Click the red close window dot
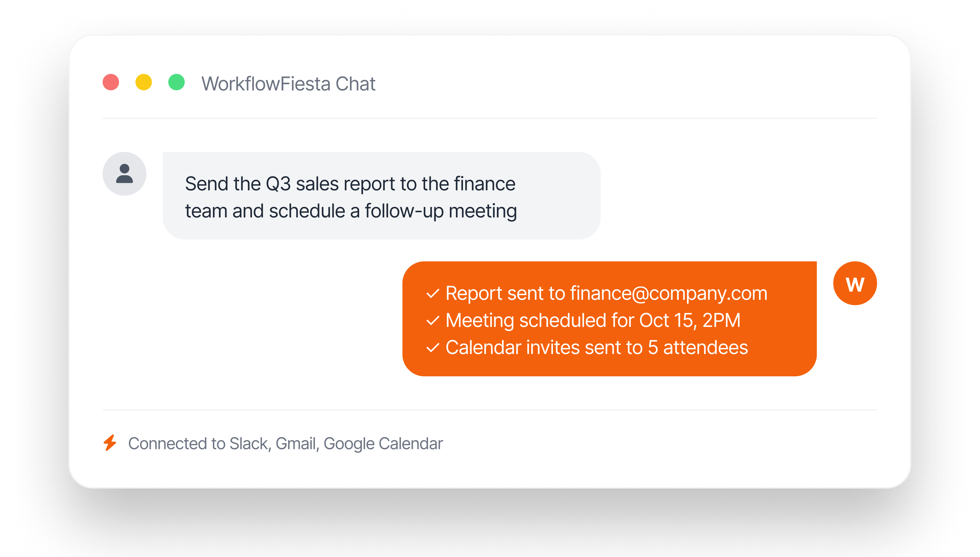The height and width of the screenshot is (557, 980). 111,82
